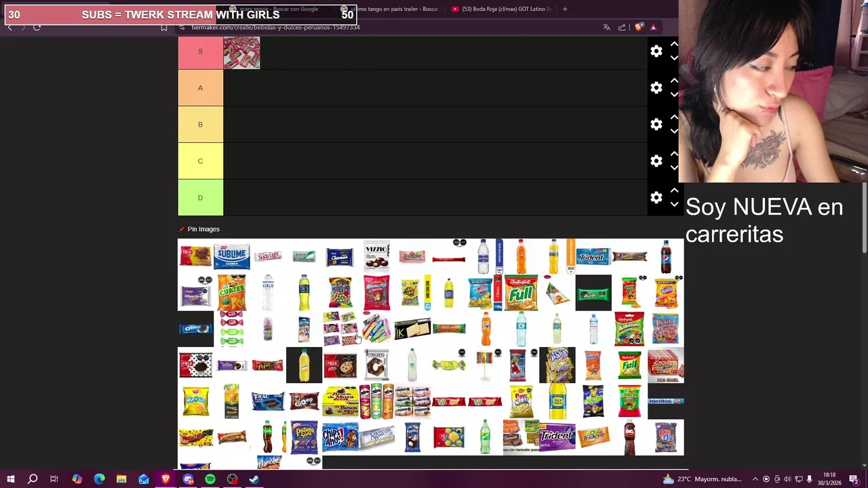This screenshot has height=488, width=868.
Task: Open Task View on the taskbar
Action: coord(54,479)
